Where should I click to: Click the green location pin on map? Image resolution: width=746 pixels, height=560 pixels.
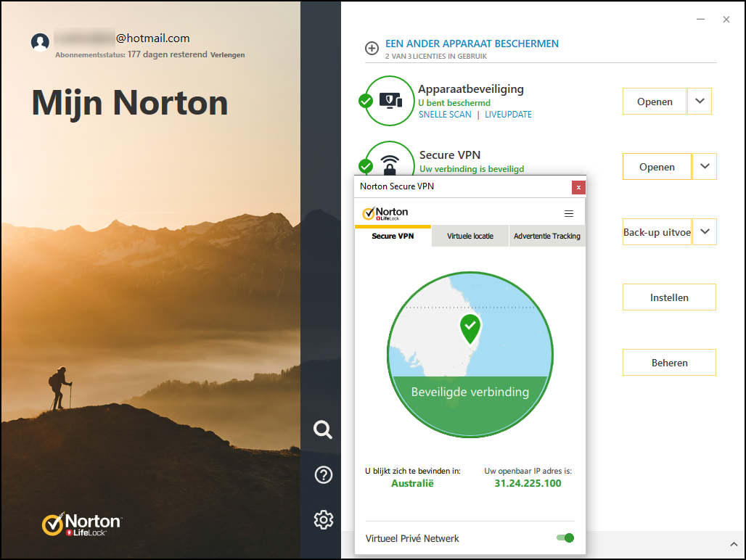[x=470, y=329]
